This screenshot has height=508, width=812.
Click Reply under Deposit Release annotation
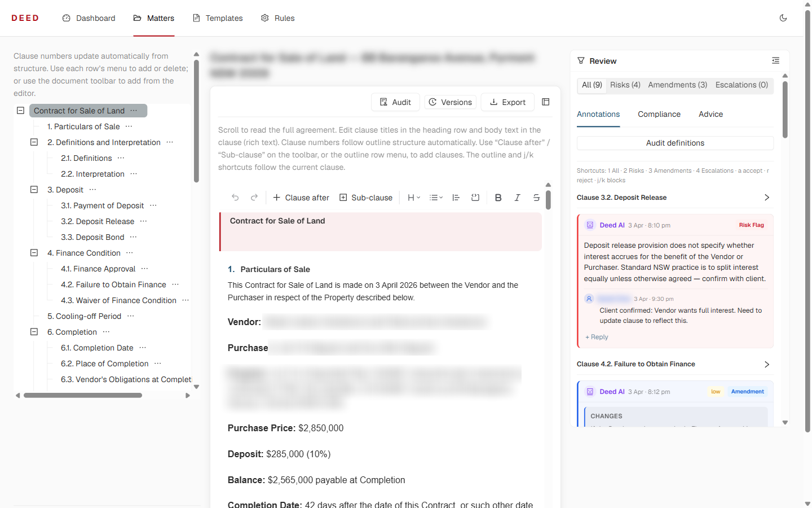tap(597, 337)
